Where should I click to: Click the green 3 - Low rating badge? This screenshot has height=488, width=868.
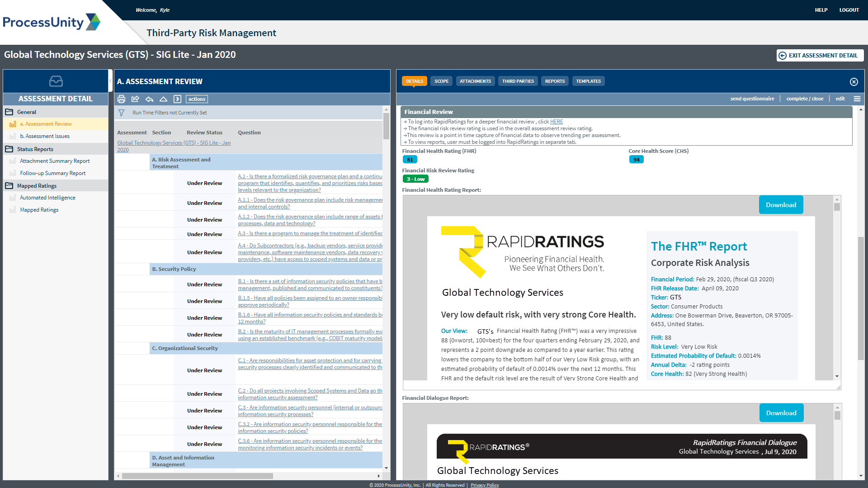(415, 179)
